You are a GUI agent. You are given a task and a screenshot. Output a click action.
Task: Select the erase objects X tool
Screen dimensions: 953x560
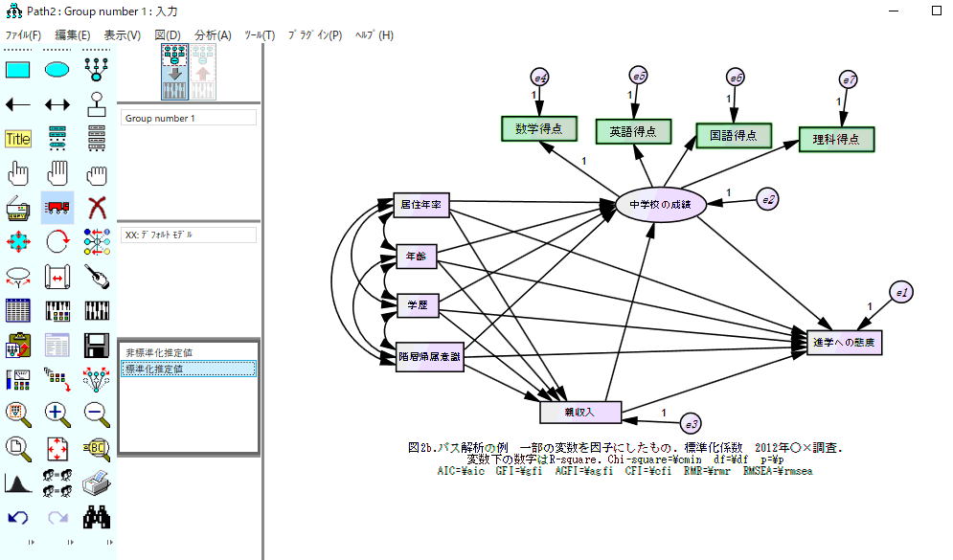pos(96,208)
